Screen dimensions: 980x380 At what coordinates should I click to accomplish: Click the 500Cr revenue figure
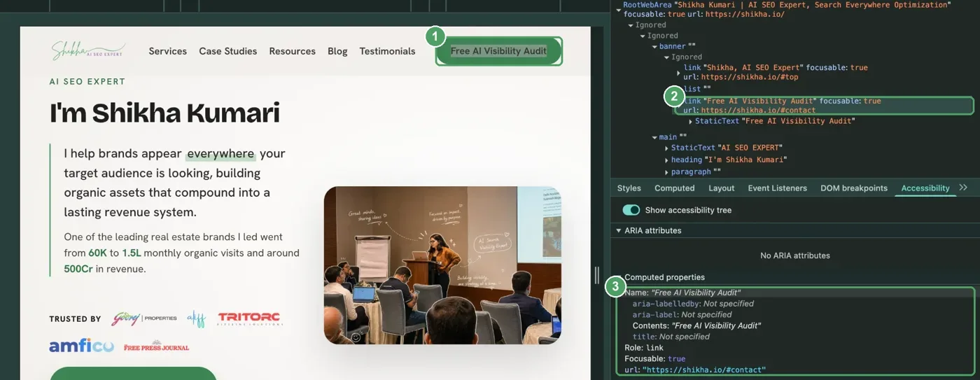78,269
